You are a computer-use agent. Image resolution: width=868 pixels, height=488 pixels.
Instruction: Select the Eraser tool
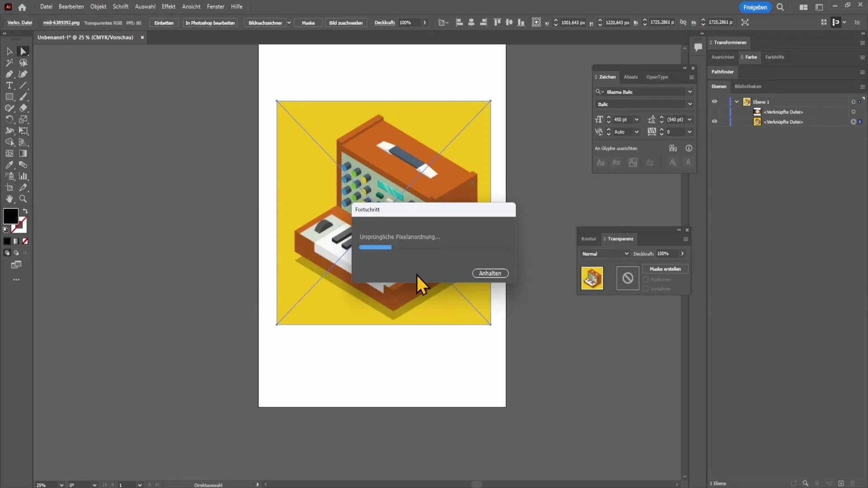pos(23,108)
